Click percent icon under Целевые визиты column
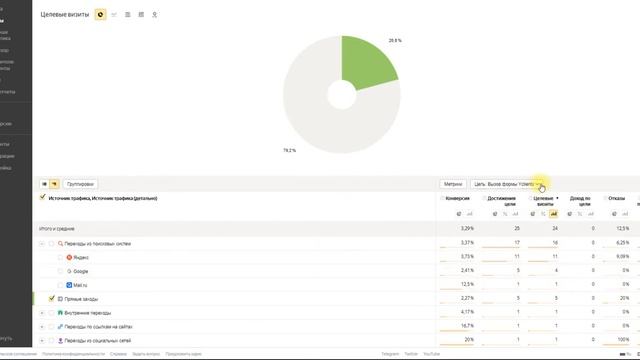640x360 pixels. pyautogui.click(x=543, y=214)
